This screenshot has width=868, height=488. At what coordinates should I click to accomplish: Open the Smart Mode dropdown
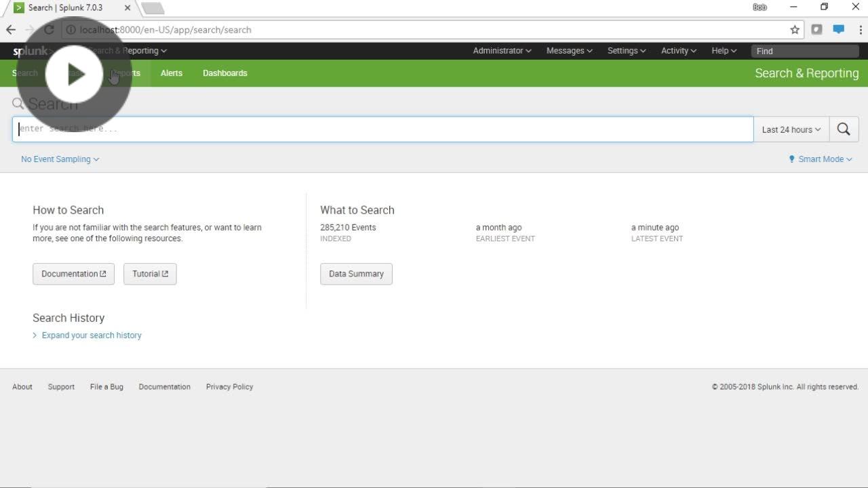tap(821, 159)
